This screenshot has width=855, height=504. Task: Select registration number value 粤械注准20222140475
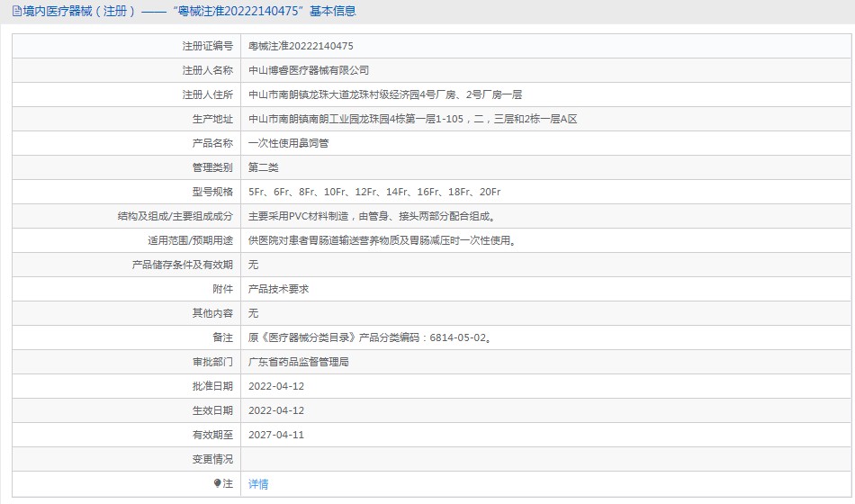(x=301, y=47)
